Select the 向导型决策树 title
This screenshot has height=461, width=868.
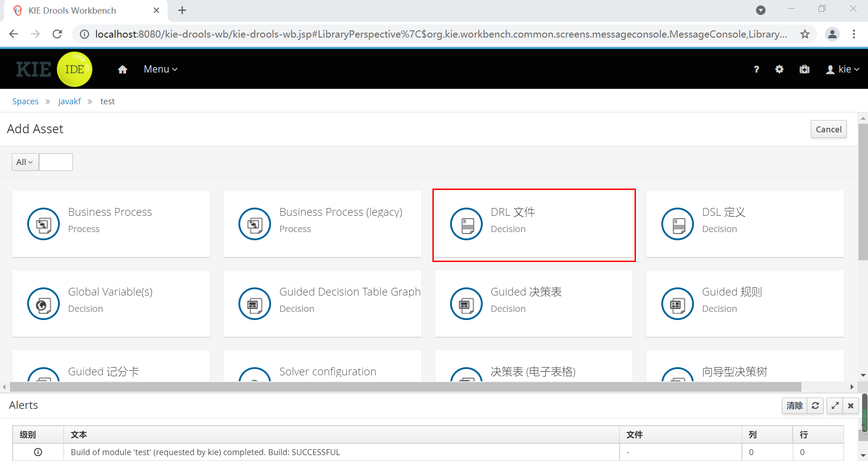[x=734, y=372]
